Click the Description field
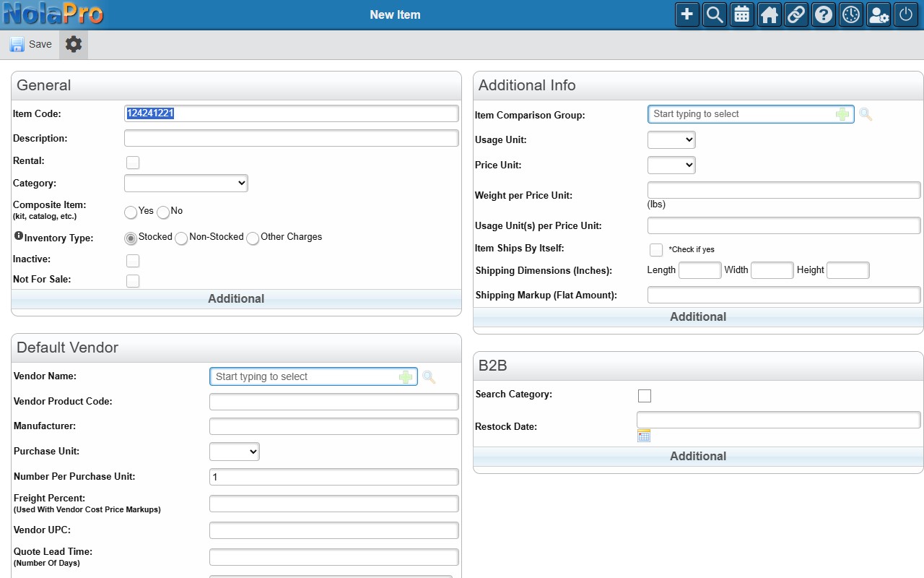Screen dimensions: 924x578 tap(292, 138)
